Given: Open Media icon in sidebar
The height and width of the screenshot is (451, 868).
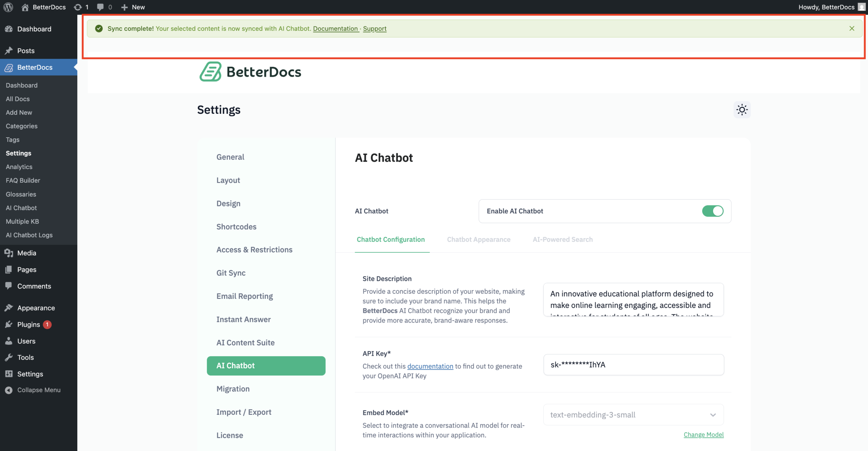Looking at the screenshot, I should coord(9,253).
